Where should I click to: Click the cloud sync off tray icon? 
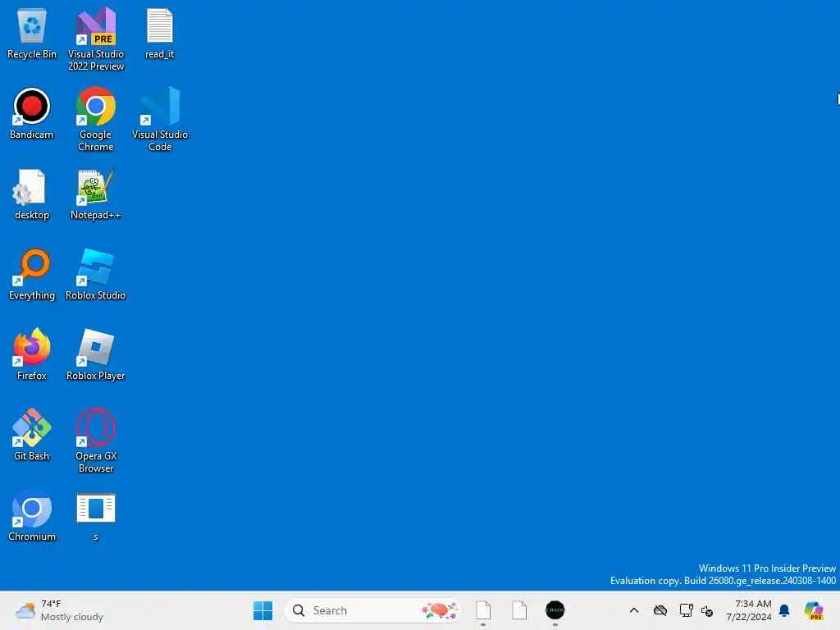pyautogui.click(x=660, y=610)
